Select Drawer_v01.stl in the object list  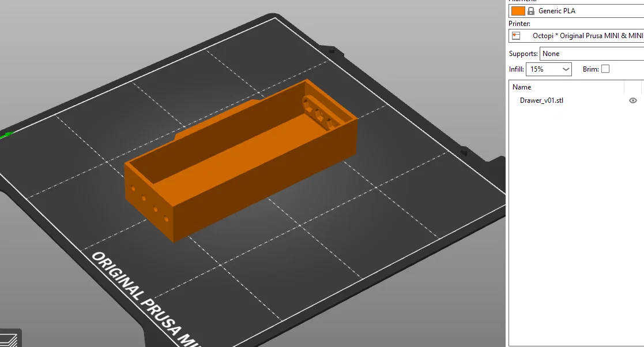[542, 100]
